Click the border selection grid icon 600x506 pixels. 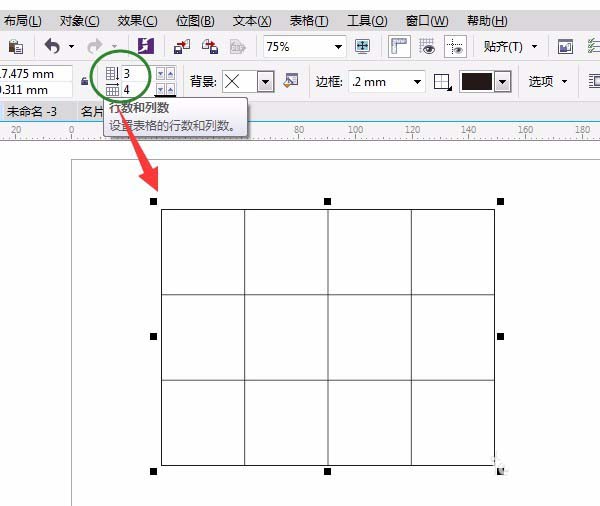442,82
